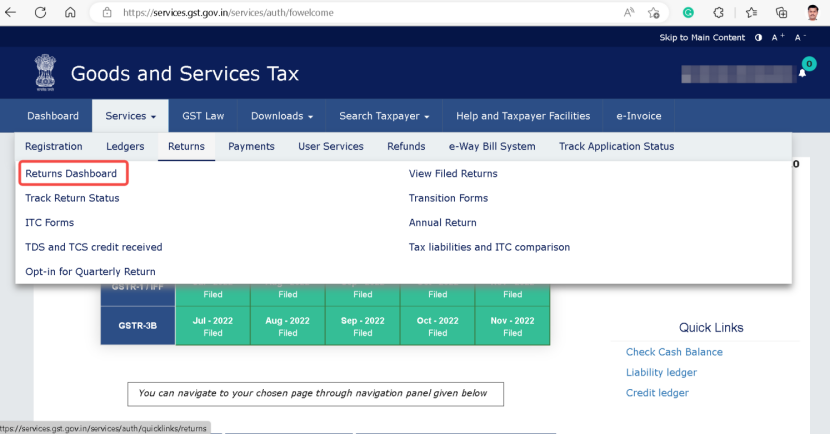Click the browser address bar URL

coord(300,13)
